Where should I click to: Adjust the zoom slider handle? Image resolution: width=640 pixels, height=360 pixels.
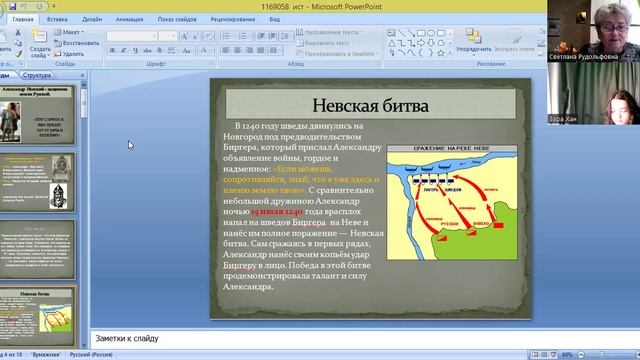point(601,355)
